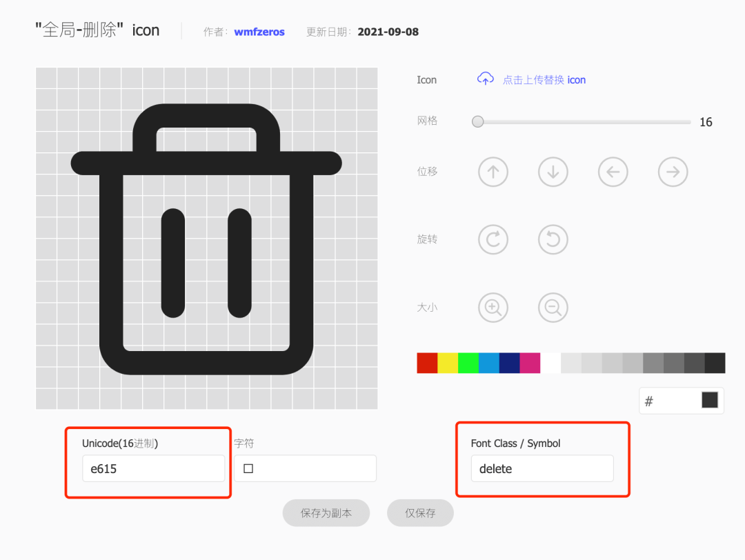Focus the 字符 character field
The image size is (745, 560).
click(x=305, y=468)
